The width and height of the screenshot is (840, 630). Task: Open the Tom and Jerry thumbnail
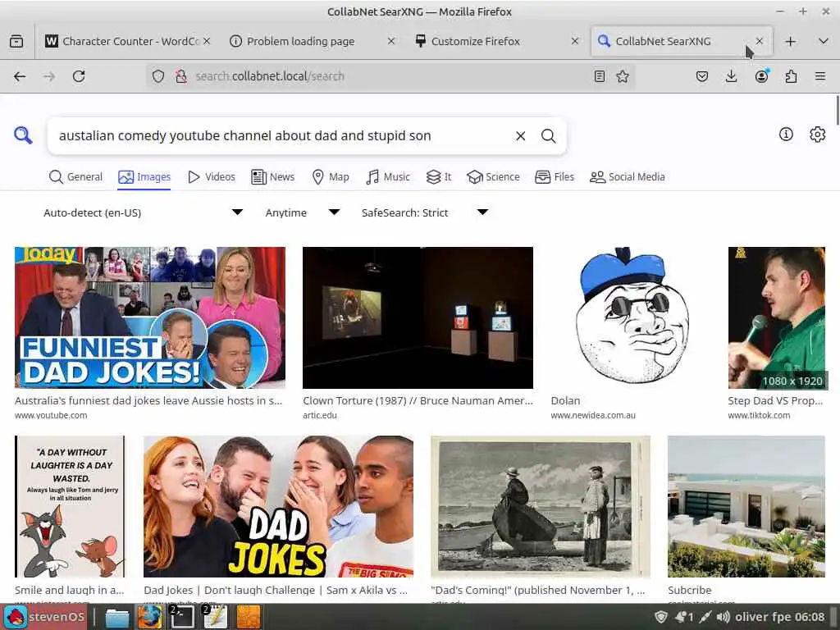[x=71, y=506]
